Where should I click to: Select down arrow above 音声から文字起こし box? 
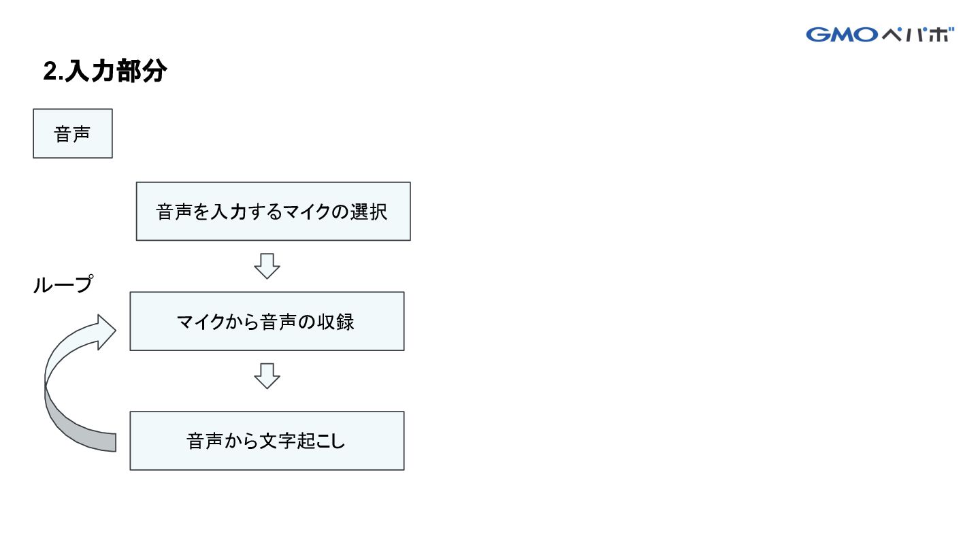coord(267,376)
